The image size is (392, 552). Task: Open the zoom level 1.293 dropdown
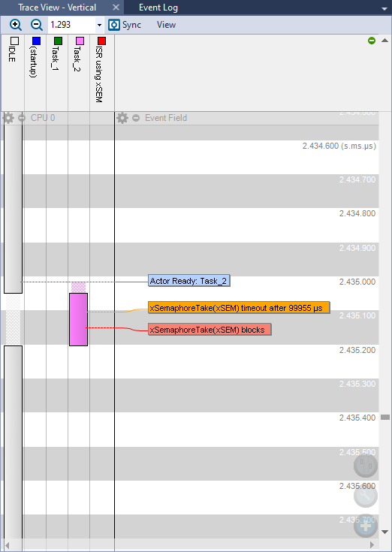(x=99, y=25)
